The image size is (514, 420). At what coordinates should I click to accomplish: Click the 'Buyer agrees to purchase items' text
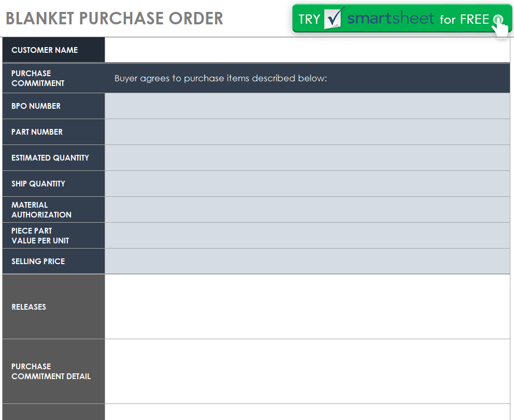pos(221,79)
